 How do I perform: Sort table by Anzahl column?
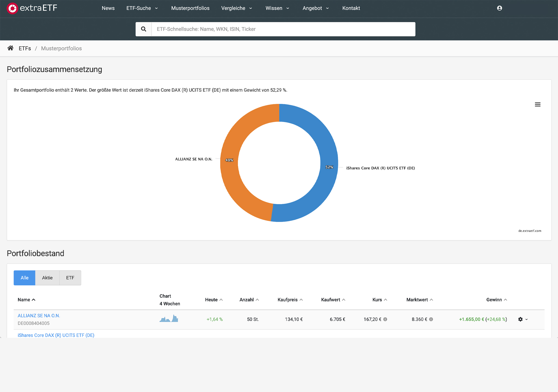[x=249, y=300]
